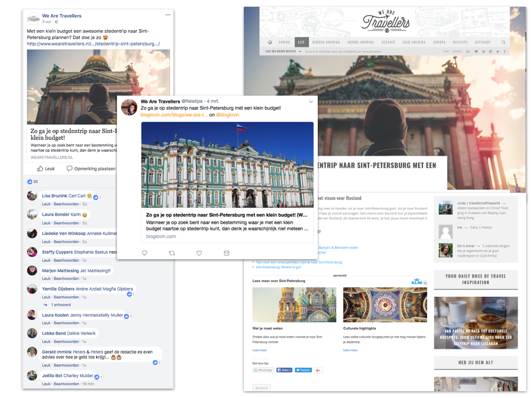Open the like reaction icon beside count 20
Image resolution: width=532 pixels, height=398 pixels.
pyautogui.click(x=30, y=182)
